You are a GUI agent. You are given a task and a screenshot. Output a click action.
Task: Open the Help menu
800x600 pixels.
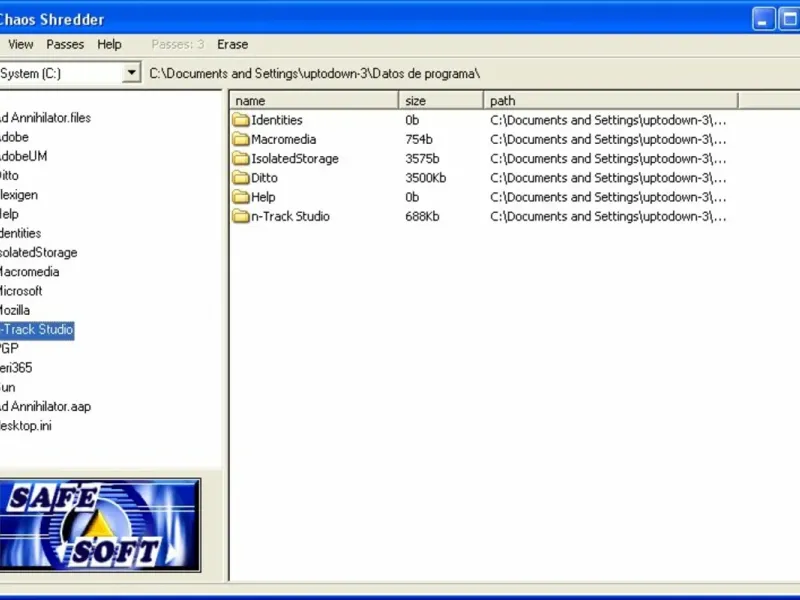tap(109, 44)
